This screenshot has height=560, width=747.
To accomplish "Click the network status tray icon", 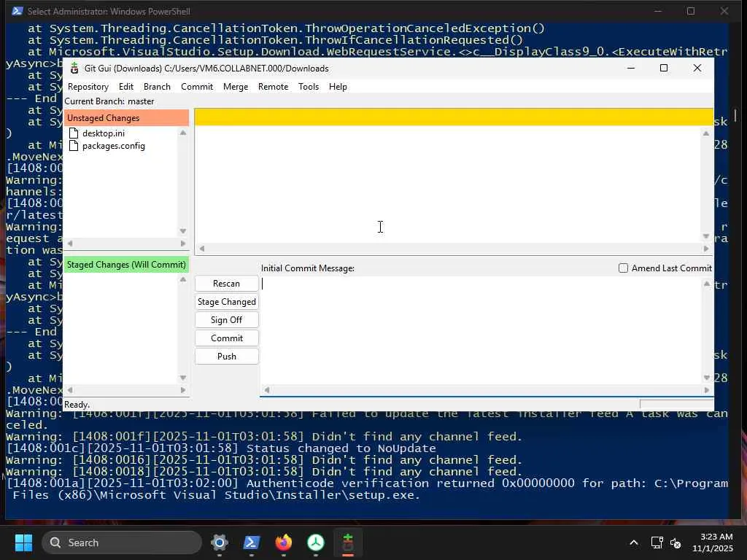I will coord(657,542).
